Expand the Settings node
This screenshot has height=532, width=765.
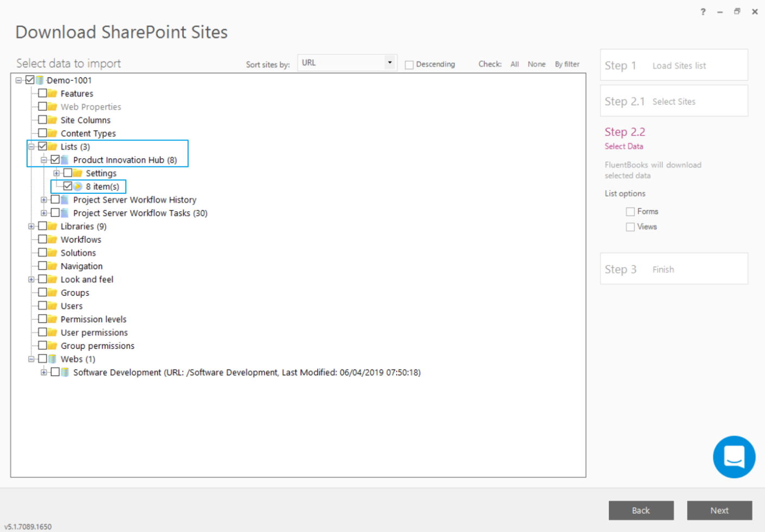click(56, 173)
